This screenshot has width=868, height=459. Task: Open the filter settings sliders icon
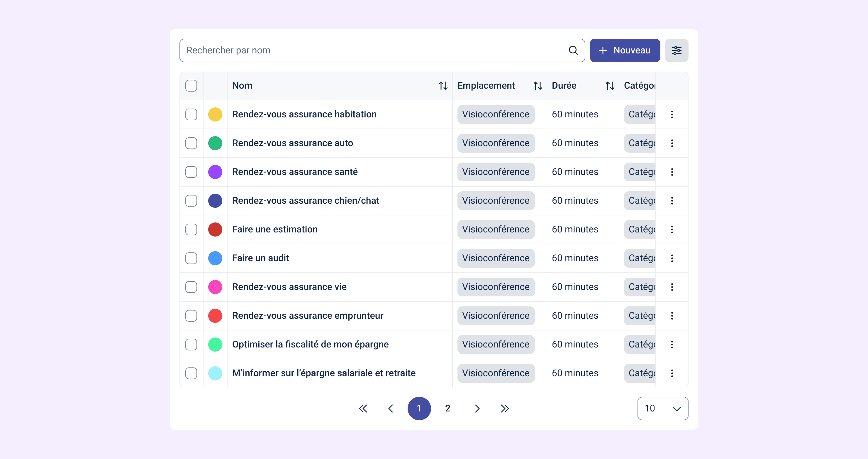(676, 50)
